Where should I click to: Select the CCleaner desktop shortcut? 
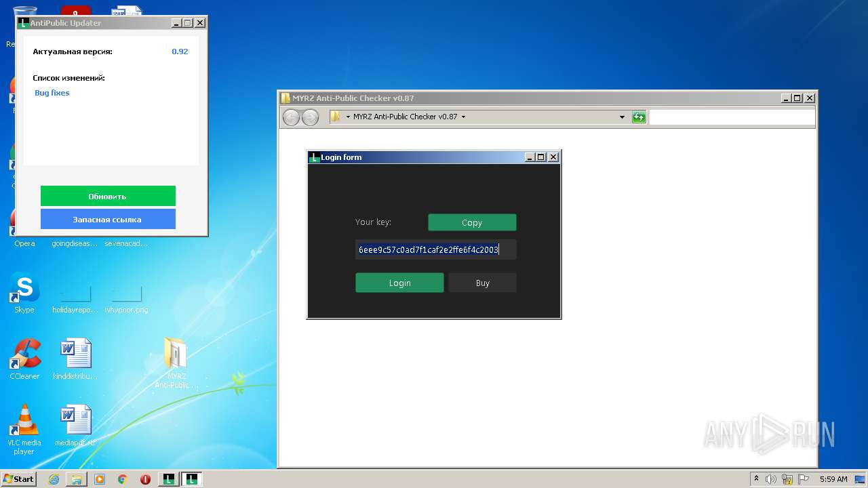(24, 359)
